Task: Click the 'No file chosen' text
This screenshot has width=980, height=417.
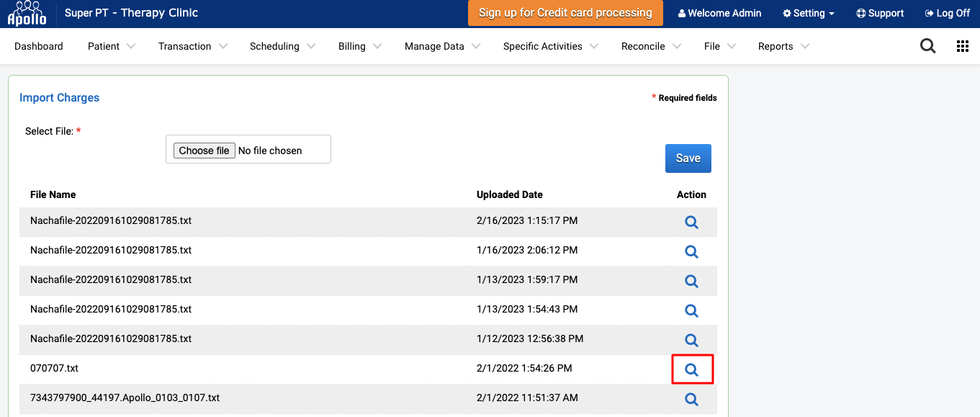Action: click(270, 151)
